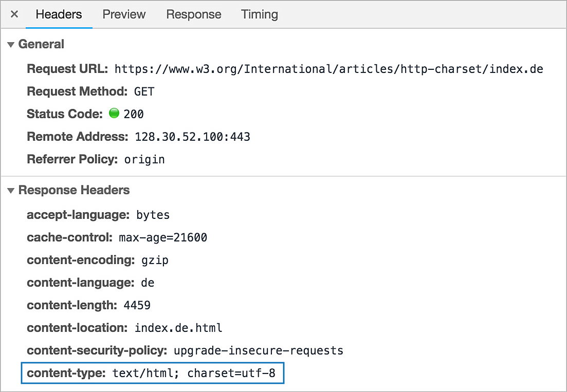Collapse the Response Headers section triangle
This screenshot has height=392, width=567.
tap(11, 191)
